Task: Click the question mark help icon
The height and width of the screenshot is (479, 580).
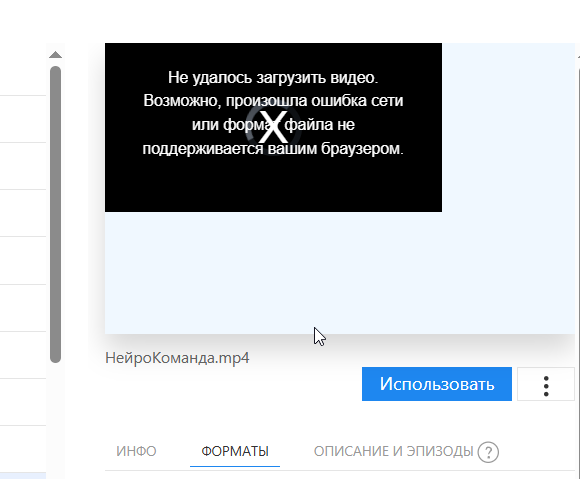Action: [488, 452]
